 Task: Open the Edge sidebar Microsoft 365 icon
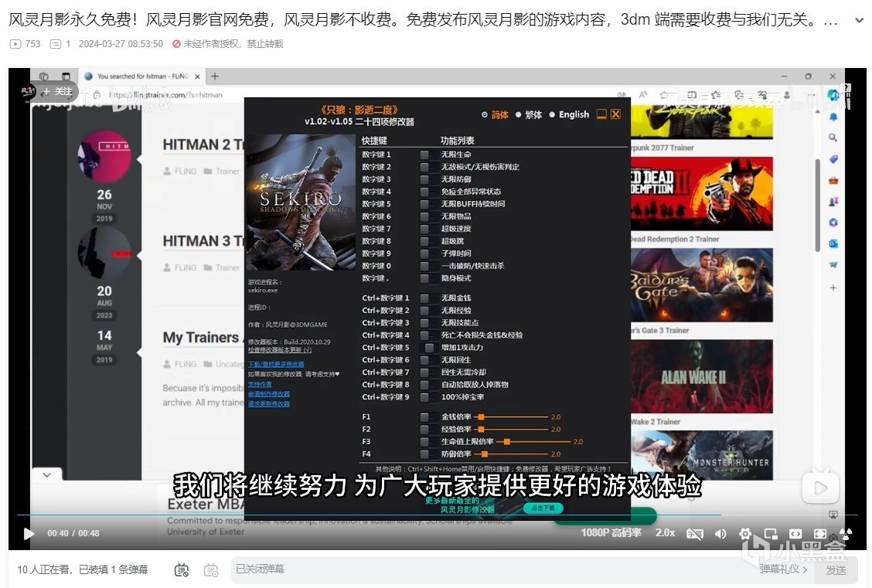tap(833, 223)
